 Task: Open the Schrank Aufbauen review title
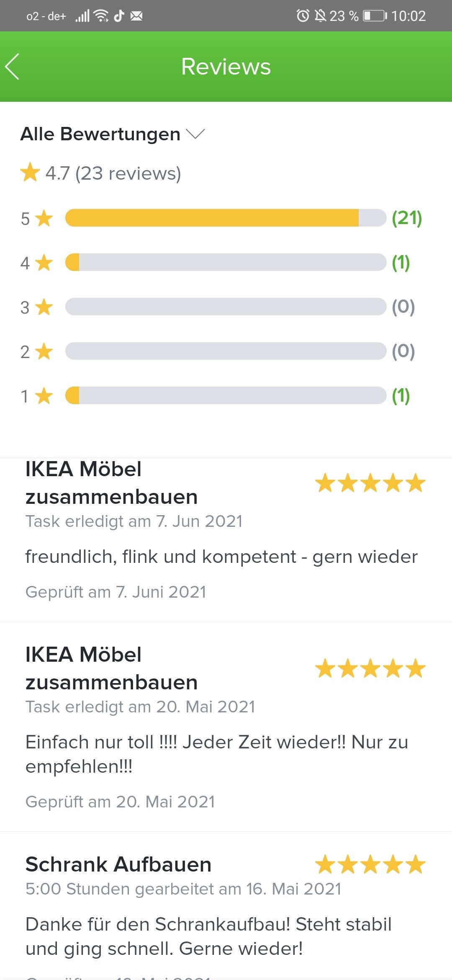[118, 864]
